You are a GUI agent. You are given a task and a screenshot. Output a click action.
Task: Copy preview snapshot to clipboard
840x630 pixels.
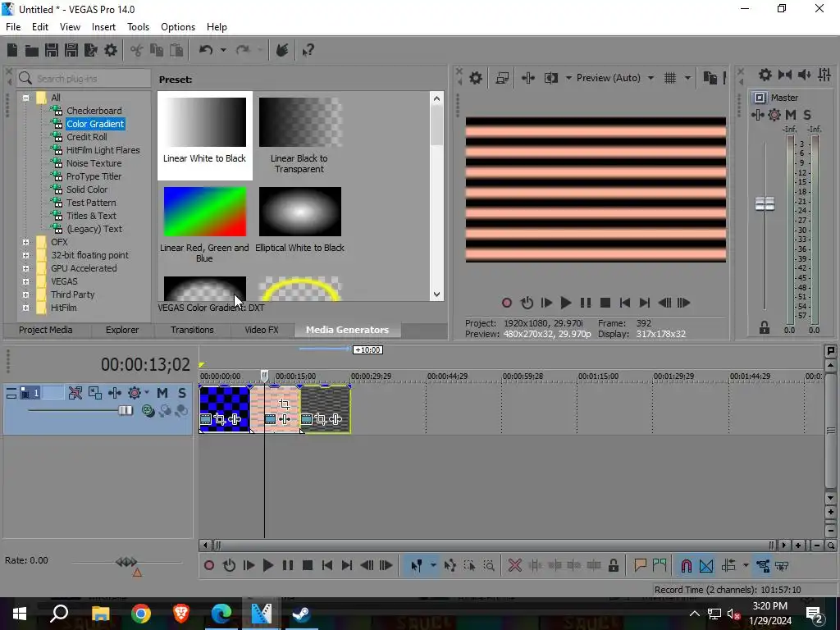pyautogui.click(x=710, y=78)
